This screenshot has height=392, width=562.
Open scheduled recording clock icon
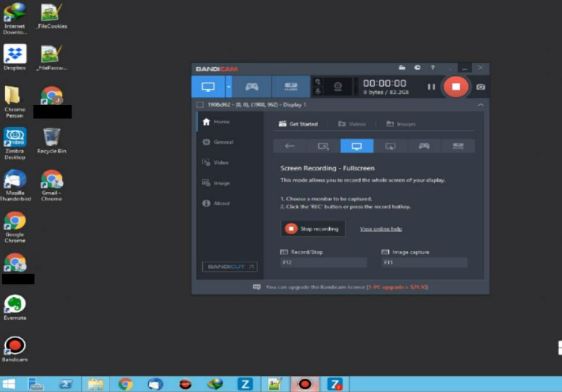(x=417, y=68)
